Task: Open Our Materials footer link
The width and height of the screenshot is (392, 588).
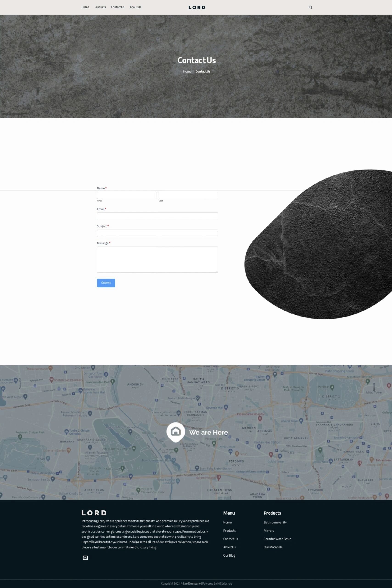Action: [x=273, y=547]
